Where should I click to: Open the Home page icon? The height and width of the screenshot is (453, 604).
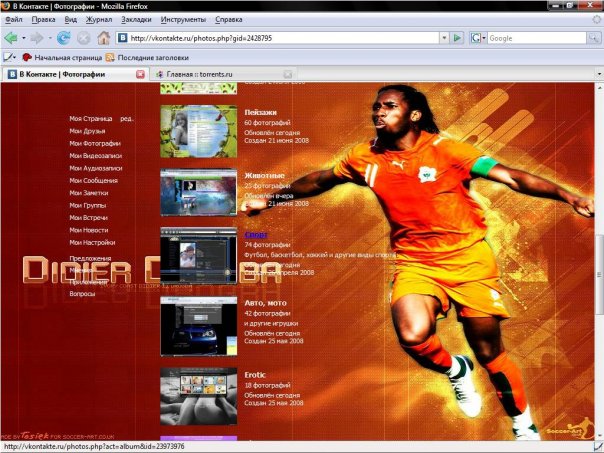pos(103,38)
